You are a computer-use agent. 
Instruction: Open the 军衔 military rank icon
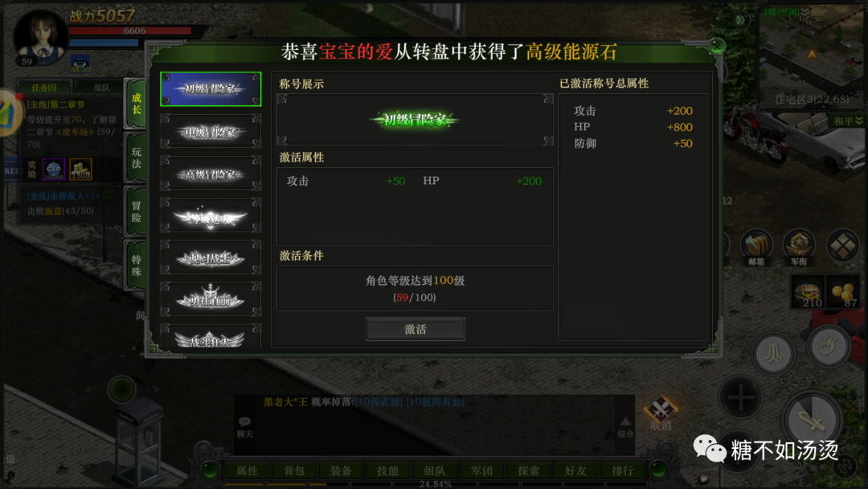coord(799,247)
